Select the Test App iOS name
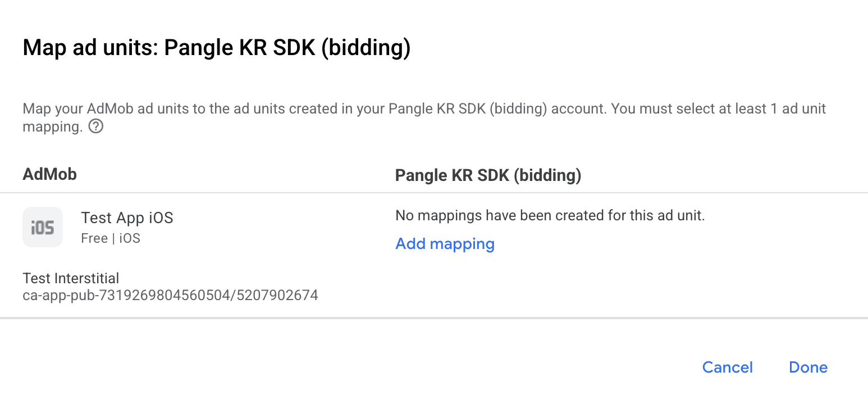The image size is (868, 408). [x=127, y=218]
